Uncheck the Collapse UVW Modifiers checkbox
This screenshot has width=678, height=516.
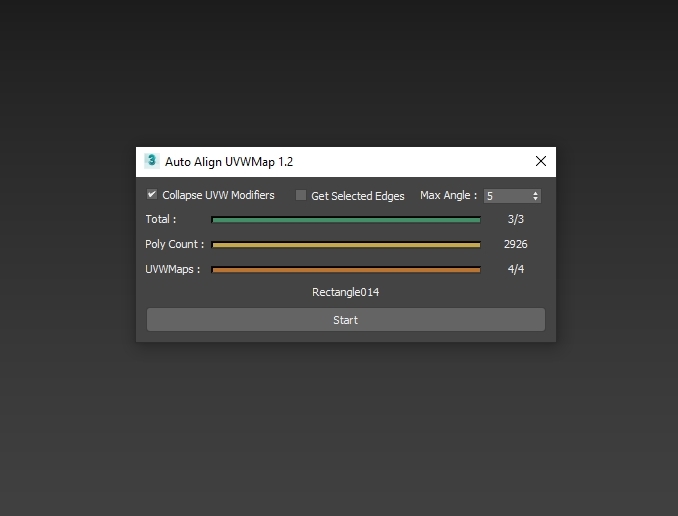152,195
